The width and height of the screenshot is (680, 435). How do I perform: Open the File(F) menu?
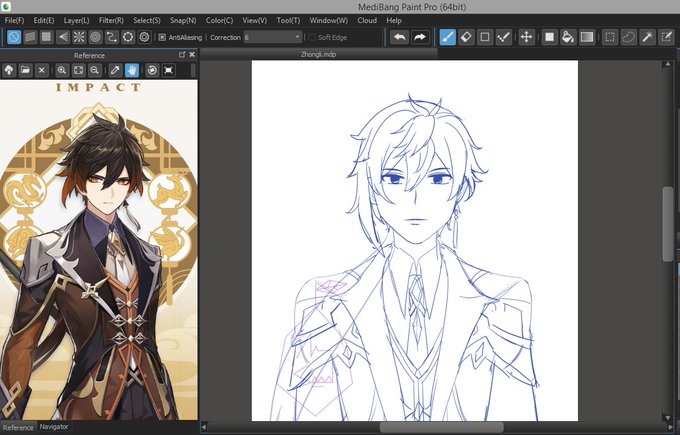(14, 20)
